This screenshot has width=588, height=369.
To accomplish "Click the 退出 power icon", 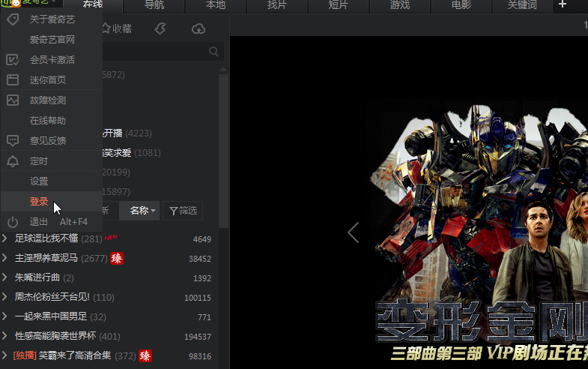I will [x=13, y=222].
